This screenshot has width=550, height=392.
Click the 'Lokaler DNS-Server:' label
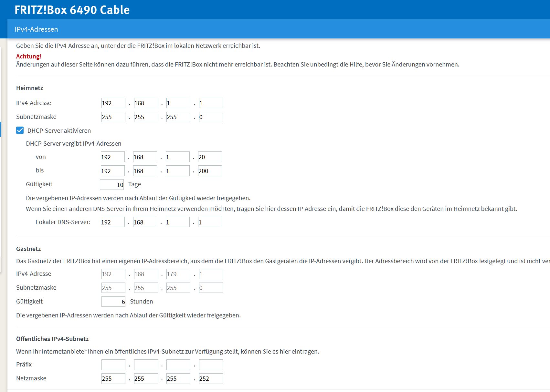tap(63, 222)
